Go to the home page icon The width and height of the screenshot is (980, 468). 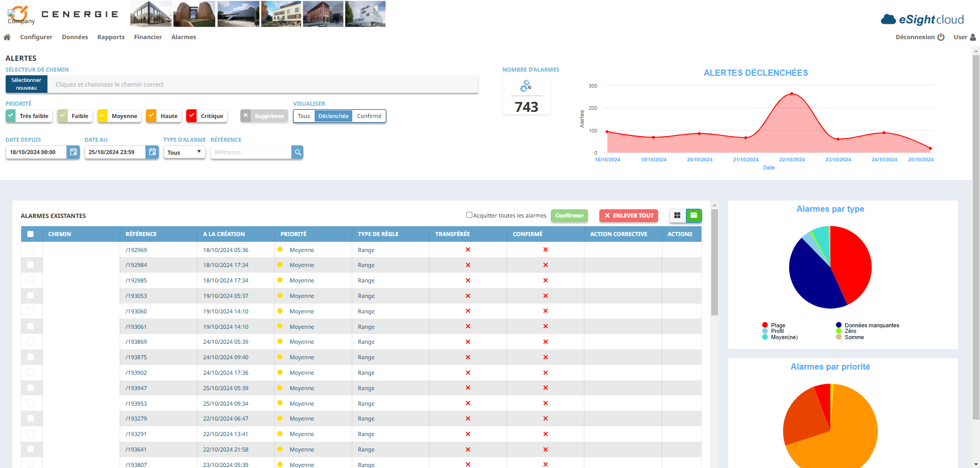[x=7, y=37]
